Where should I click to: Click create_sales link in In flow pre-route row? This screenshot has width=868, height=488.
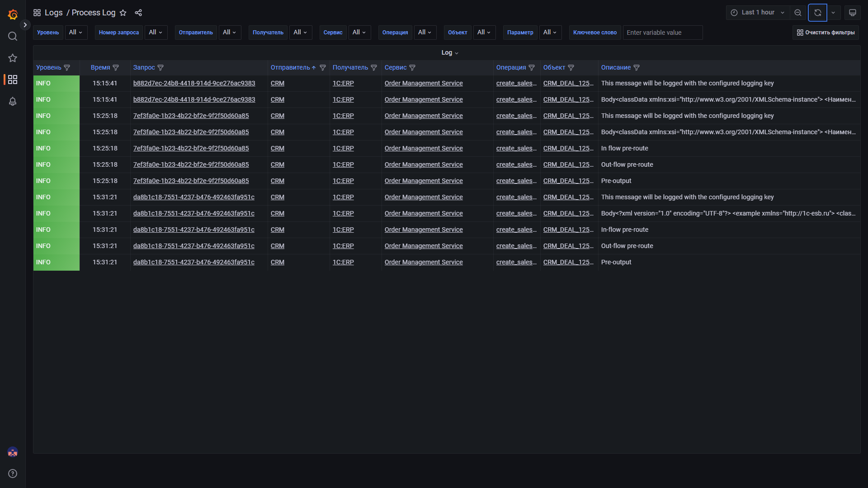pos(516,149)
